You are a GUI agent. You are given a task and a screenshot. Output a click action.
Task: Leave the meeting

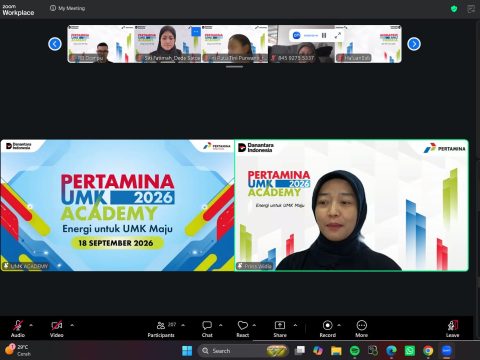453,329
